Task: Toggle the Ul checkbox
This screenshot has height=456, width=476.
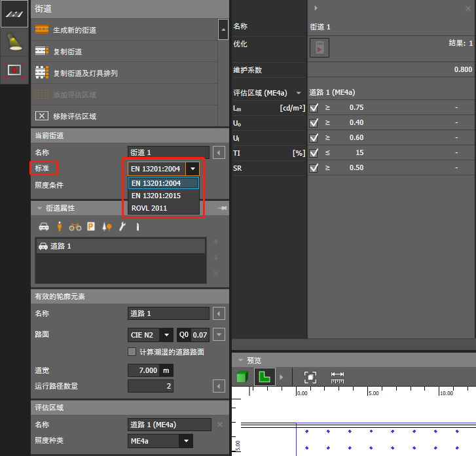Action: pyautogui.click(x=314, y=138)
